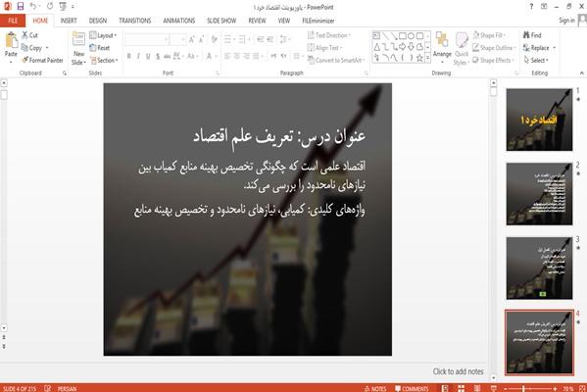Open PowerPoint Help question mark

tap(531, 6)
